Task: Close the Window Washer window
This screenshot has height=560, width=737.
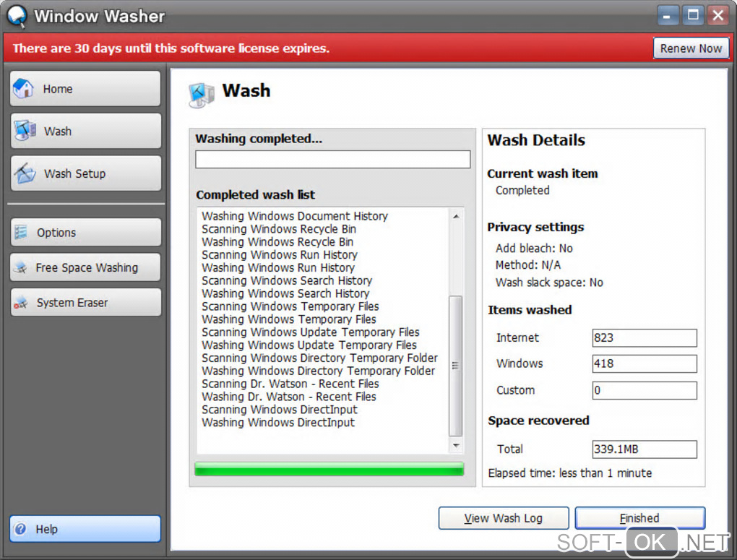Action: 718,16
